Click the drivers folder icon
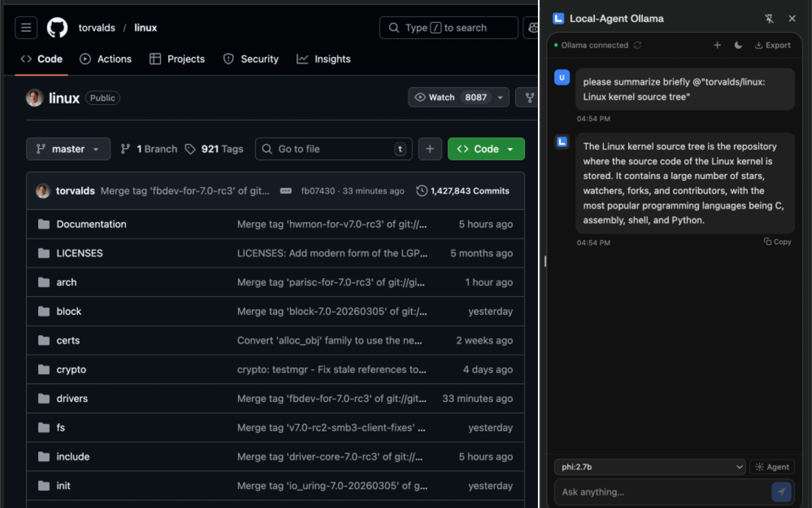The width and height of the screenshot is (812, 508). 44,399
